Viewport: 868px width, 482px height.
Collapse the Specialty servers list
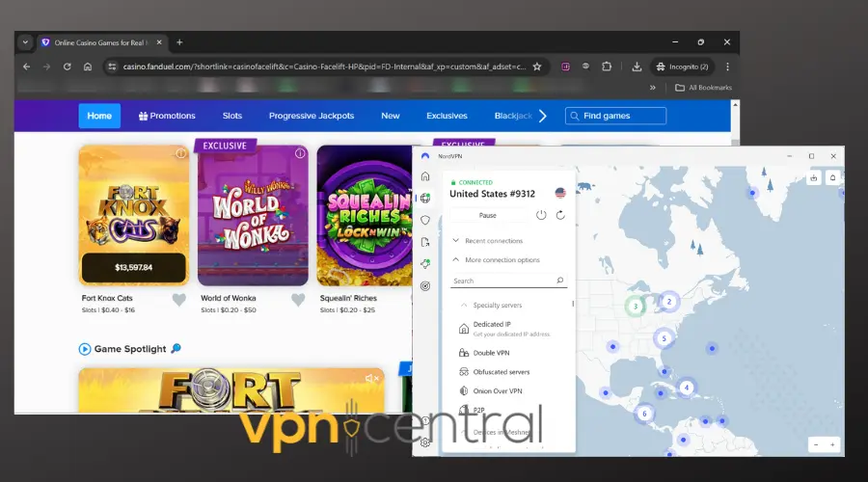coord(492,305)
